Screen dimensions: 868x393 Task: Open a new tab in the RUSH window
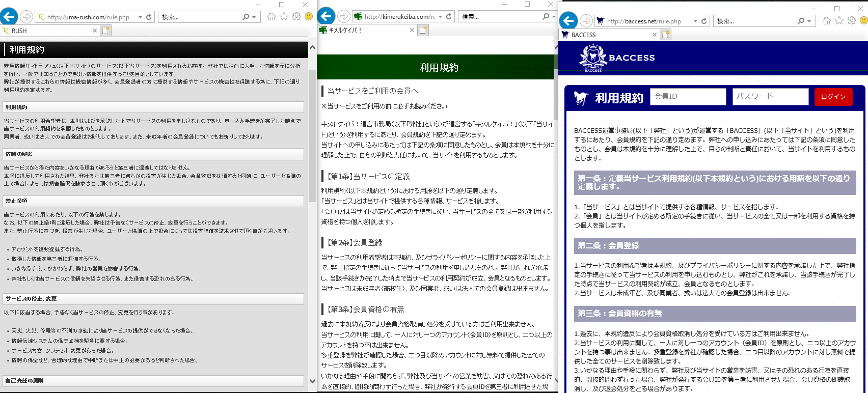click(x=106, y=31)
